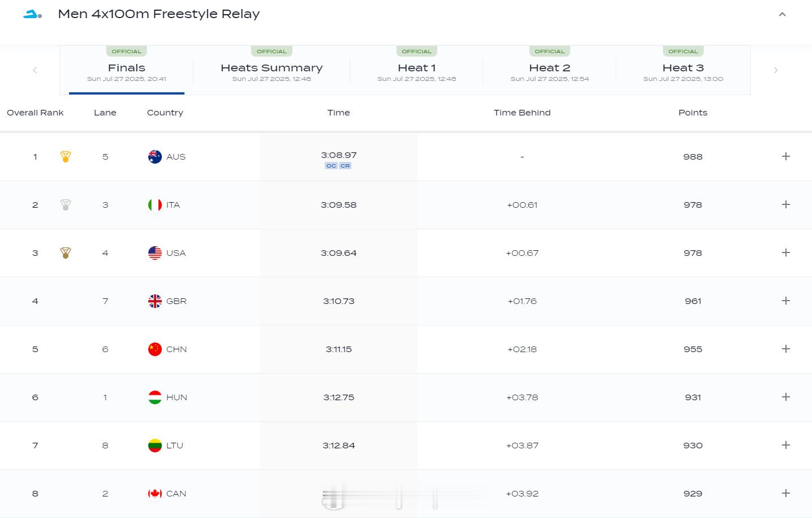The width and height of the screenshot is (812, 518).
Task: Switch to the Heat 2 tab
Action: tap(549, 70)
